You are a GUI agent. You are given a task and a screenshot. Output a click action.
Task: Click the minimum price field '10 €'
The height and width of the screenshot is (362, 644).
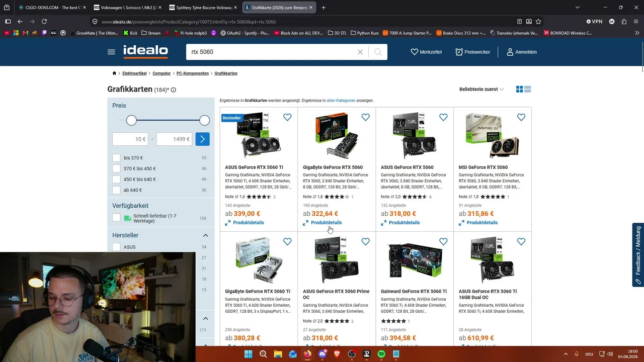130,139
